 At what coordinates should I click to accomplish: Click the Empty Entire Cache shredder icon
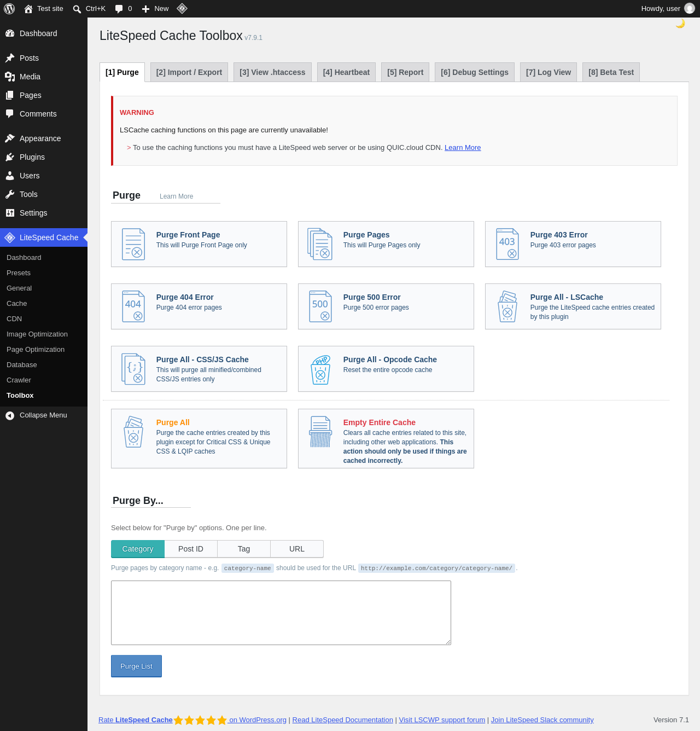tap(320, 432)
